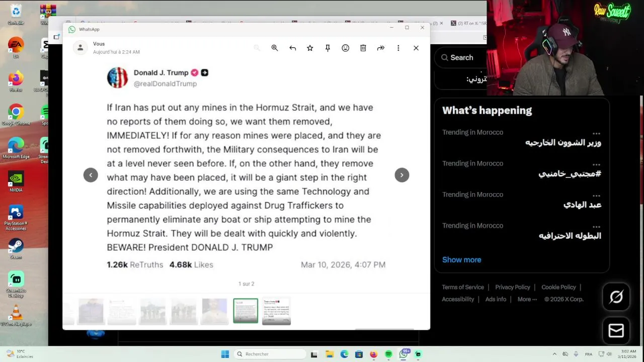The image size is (644, 362).
Task: Zoom into the image with magnifier icon
Action: point(275,48)
